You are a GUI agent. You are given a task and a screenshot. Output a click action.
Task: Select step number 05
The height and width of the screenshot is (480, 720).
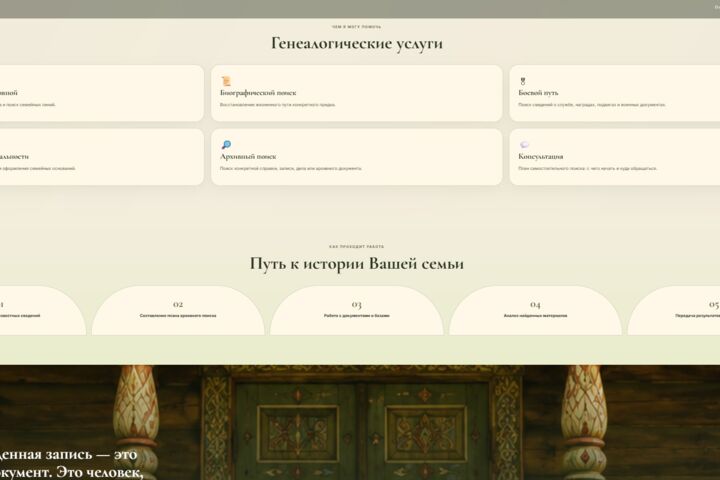pyautogui.click(x=714, y=305)
